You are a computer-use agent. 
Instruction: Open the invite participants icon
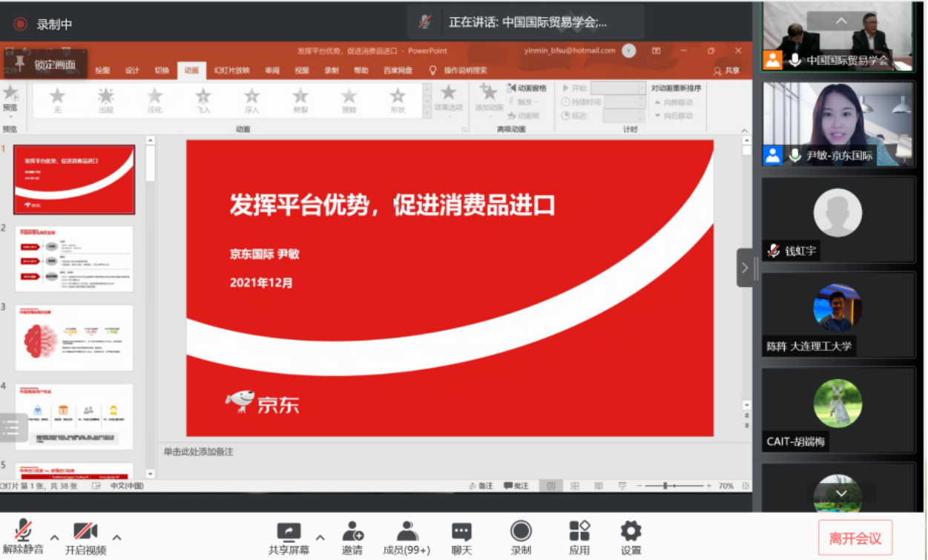tap(352, 532)
